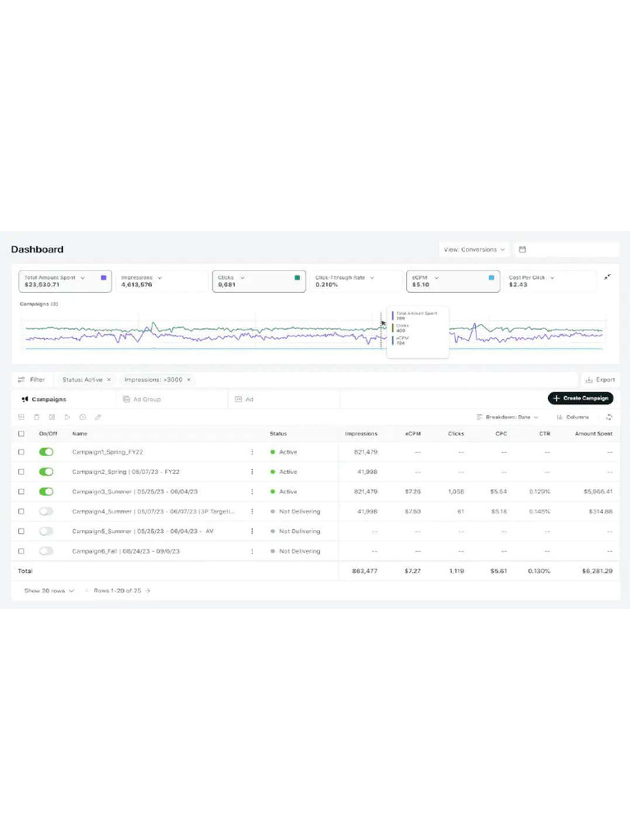
Task: Click the Filter sliders icon
Action: pos(21,379)
